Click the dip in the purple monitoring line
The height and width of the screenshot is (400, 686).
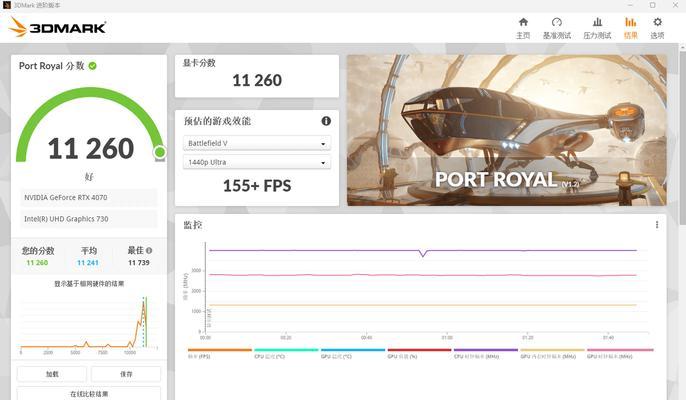click(x=422, y=253)
